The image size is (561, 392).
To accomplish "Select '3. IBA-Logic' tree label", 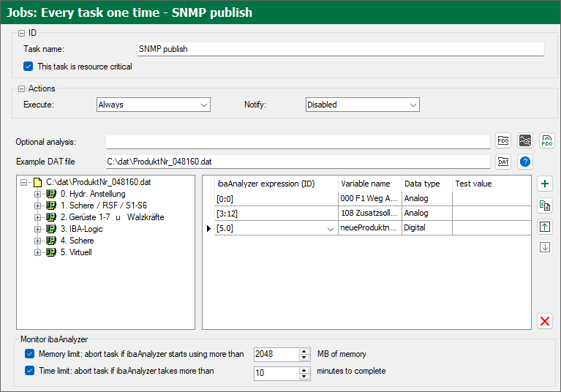I will (82, 229).
